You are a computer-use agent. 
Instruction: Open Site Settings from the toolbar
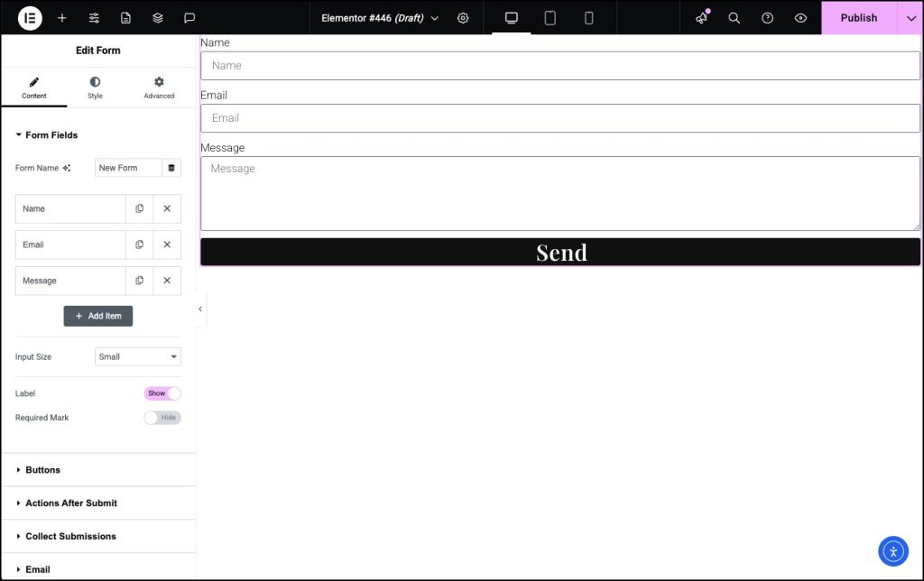tap(93, 18)
